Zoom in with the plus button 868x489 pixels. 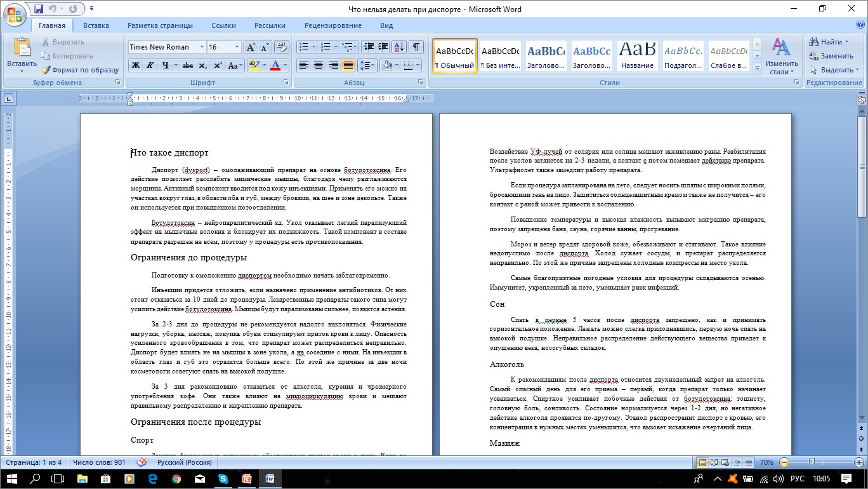pos(859,462)
